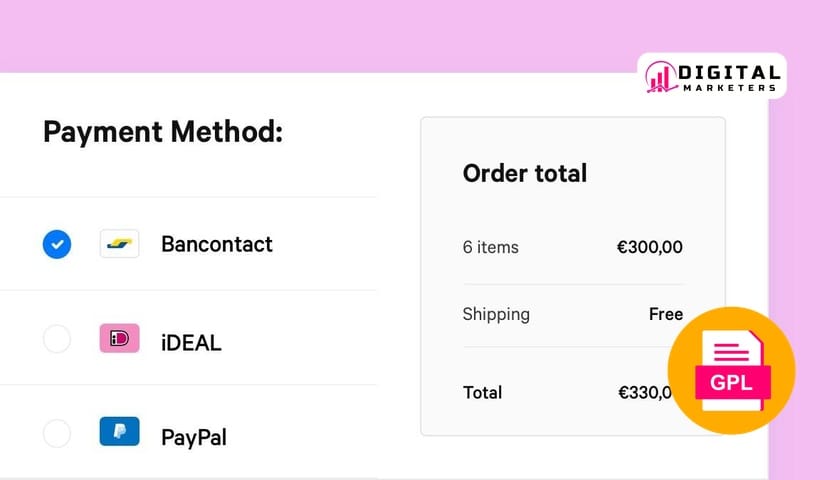The image size is (840, 480).
Task: Click the iDEAL payment label
Action: (x=191, y=343)
